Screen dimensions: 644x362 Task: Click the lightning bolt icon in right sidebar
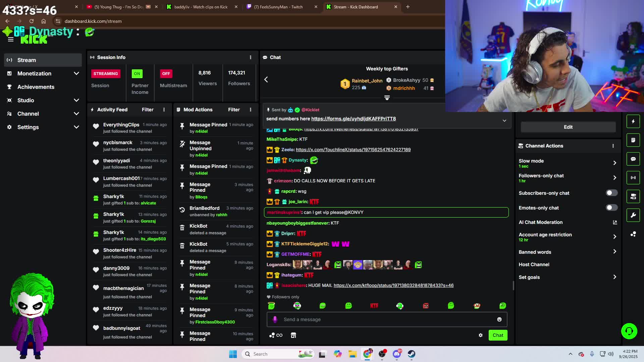(633, 121)
